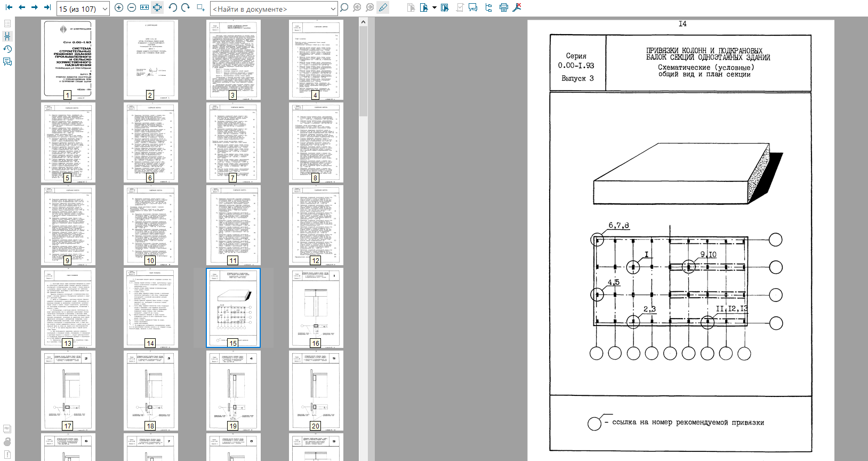Jump to the last page of document
The height and width of the screenshot is (461, 868).
coord(47,7)
